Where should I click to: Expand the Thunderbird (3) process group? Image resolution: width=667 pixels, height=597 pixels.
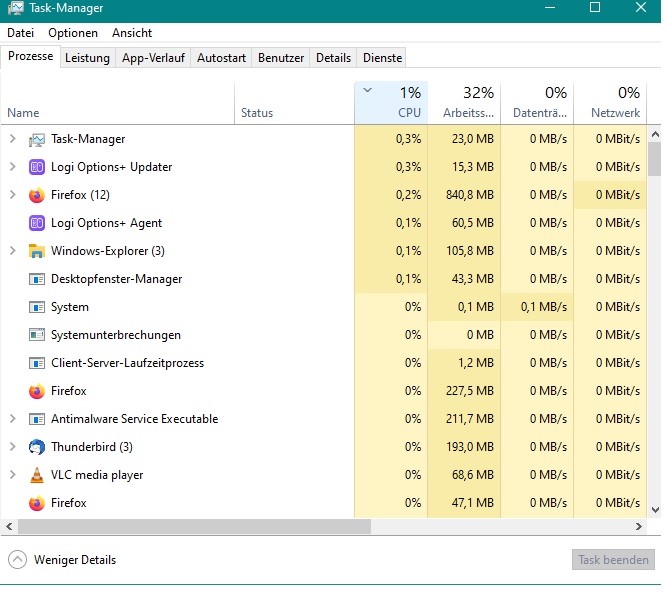(x=13, y=447)
